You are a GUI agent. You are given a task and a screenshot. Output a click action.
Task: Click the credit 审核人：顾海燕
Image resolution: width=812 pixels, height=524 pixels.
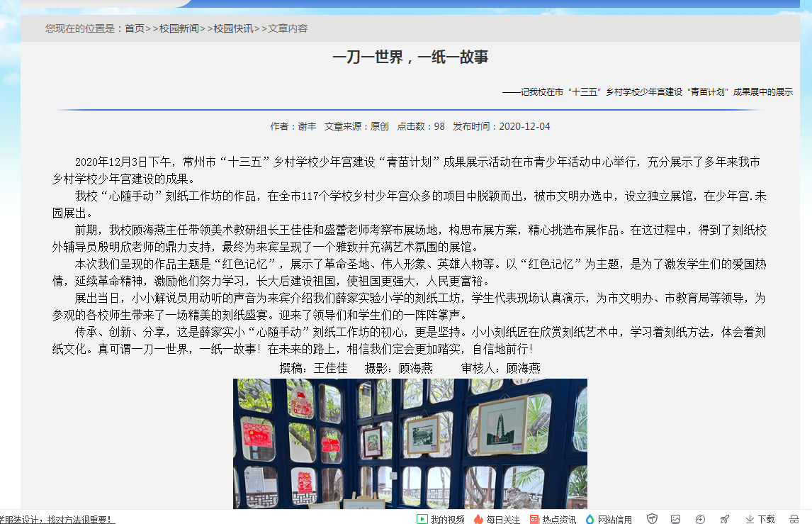click(x=501, y=368)
